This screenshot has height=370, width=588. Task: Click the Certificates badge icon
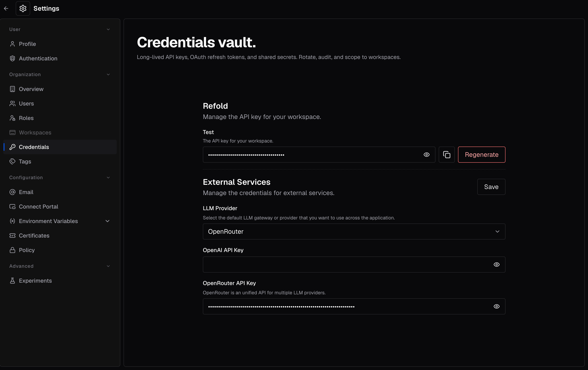[12, 236]
